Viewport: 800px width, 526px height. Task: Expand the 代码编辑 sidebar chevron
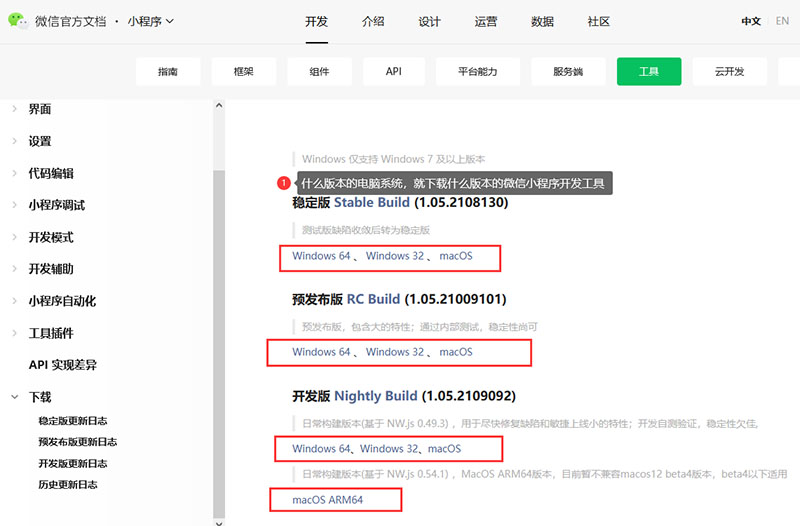(x=14, y=173)
